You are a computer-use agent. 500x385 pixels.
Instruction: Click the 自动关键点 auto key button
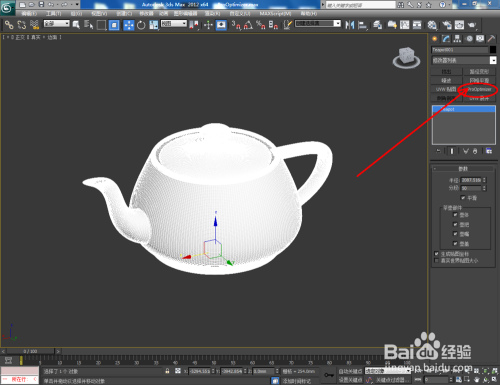tap(350, 371)
